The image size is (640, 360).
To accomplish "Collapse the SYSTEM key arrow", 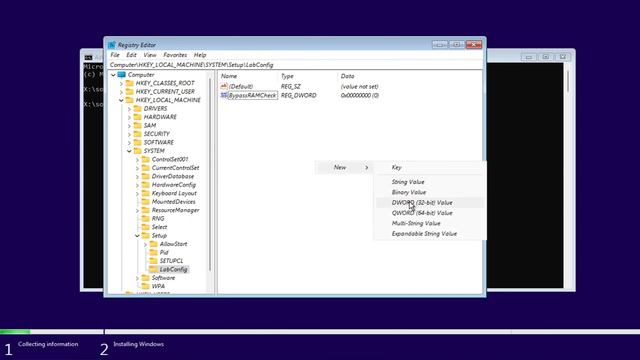I will (129, 151).
